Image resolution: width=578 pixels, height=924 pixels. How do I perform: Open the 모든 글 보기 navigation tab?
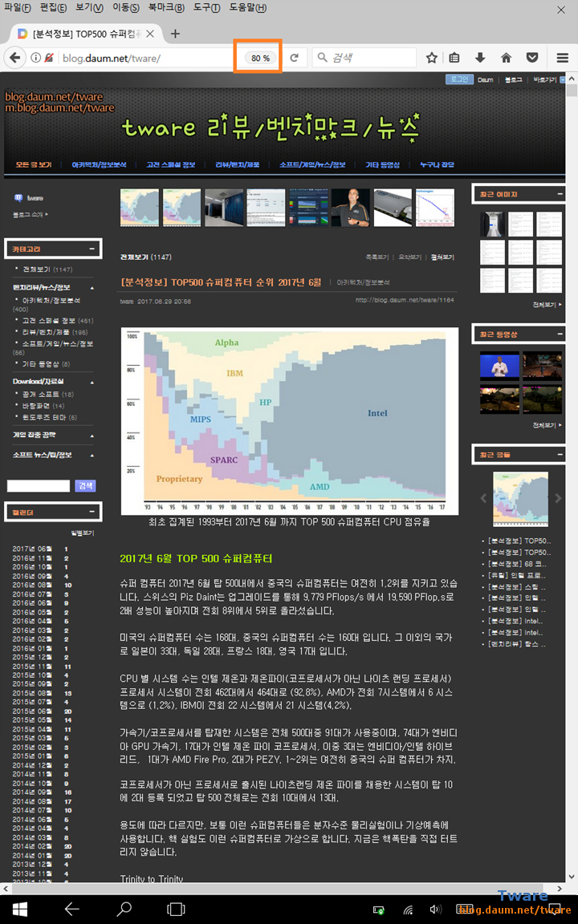34,165
